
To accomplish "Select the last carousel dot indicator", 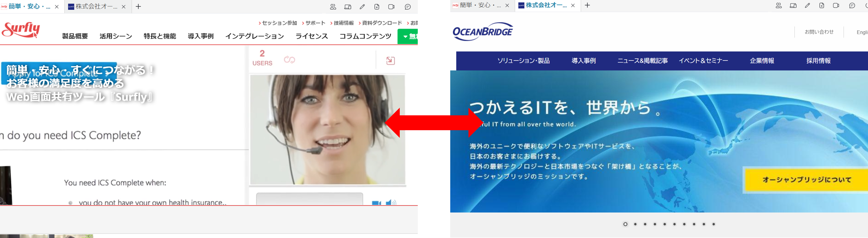I will (x=714, y=224).
